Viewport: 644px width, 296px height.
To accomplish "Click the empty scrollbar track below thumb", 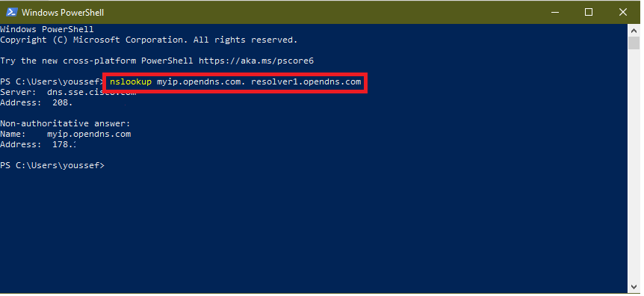I will [634, 164].
